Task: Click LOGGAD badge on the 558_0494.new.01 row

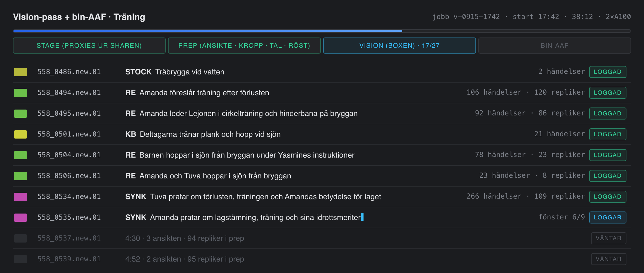Action: (x=608, y=93)
